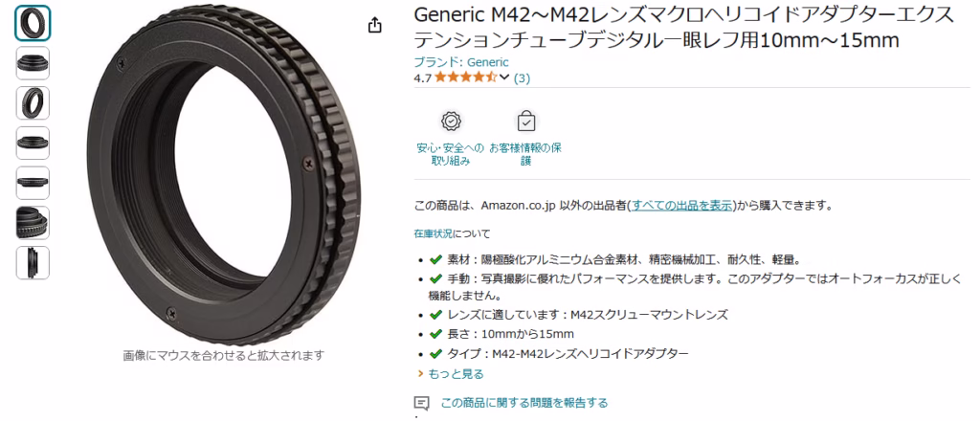Open the (3) reviews count link
980x421 pixels.
coord(522,78)
